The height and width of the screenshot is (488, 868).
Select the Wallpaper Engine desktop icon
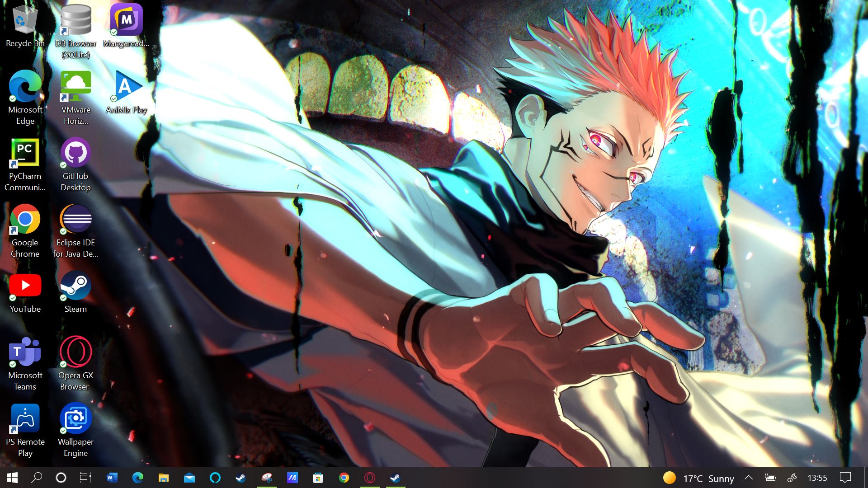(75, 431)
